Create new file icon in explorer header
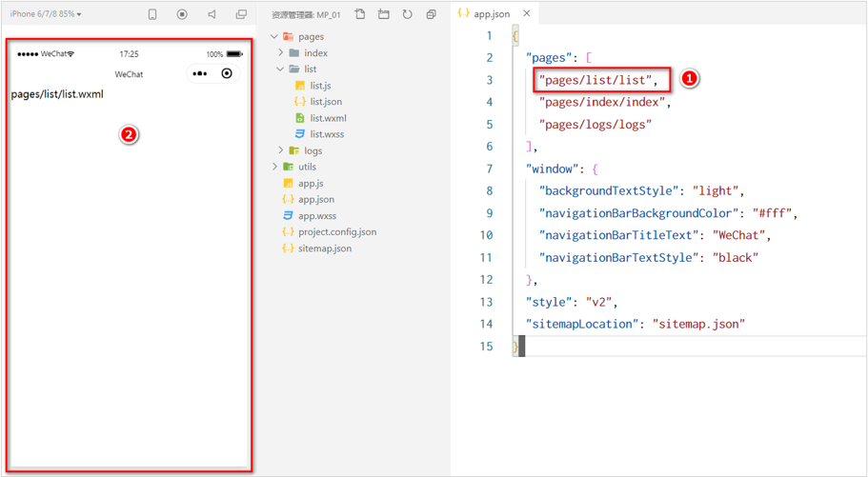The width and height of the screenshot is (868, 477). pos(360,14)
